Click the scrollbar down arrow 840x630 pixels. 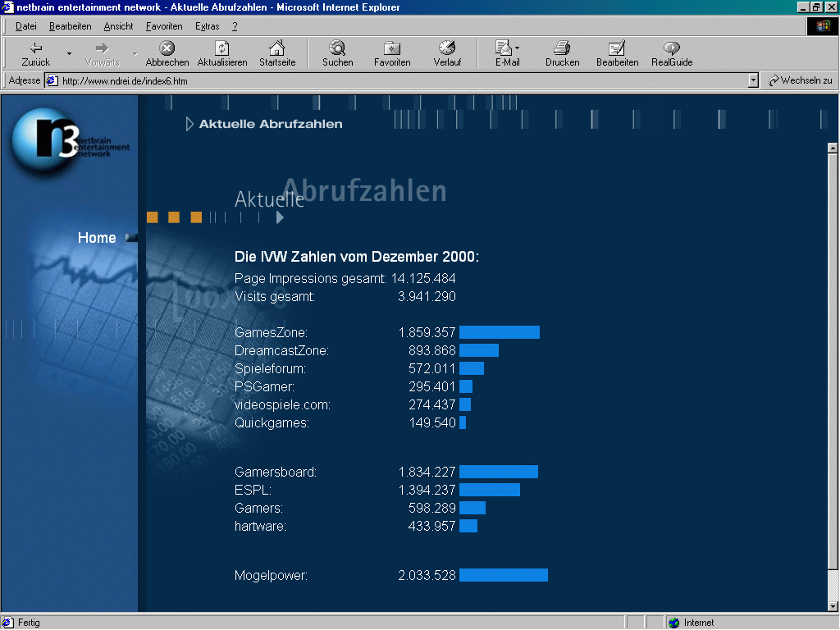click(x=833, y=605)
